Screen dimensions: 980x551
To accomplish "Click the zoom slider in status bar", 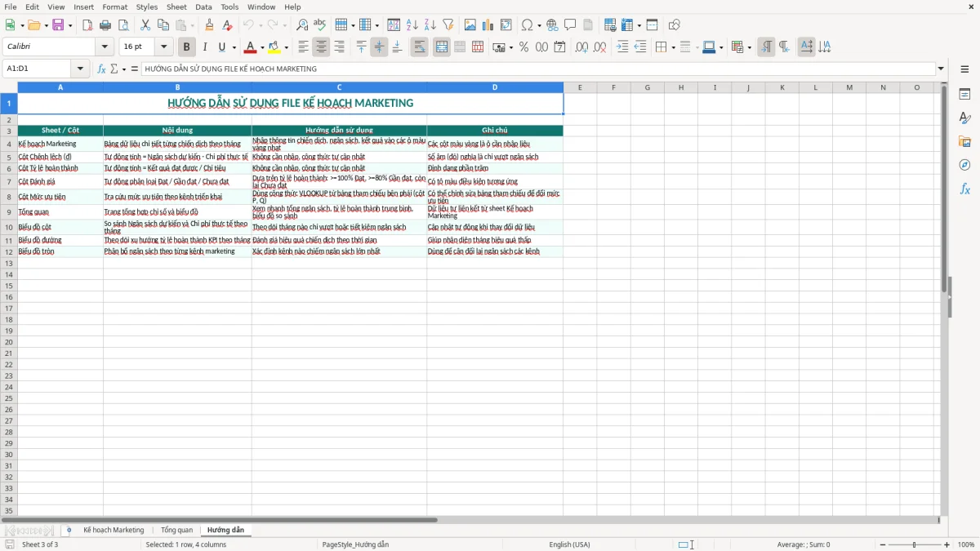I will tap(915, 544).
